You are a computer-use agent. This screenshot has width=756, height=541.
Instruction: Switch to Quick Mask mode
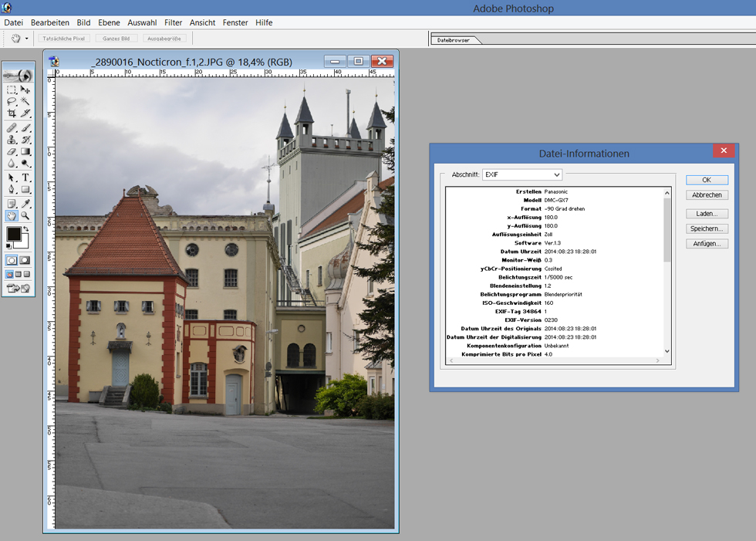point(25,260)
